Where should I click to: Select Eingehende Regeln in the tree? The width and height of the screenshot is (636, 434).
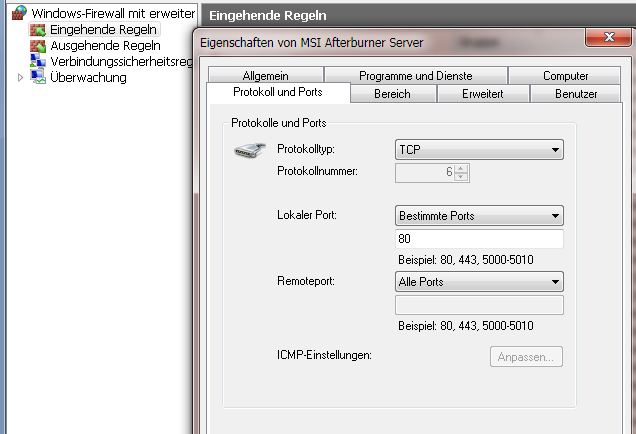(103, 30)
